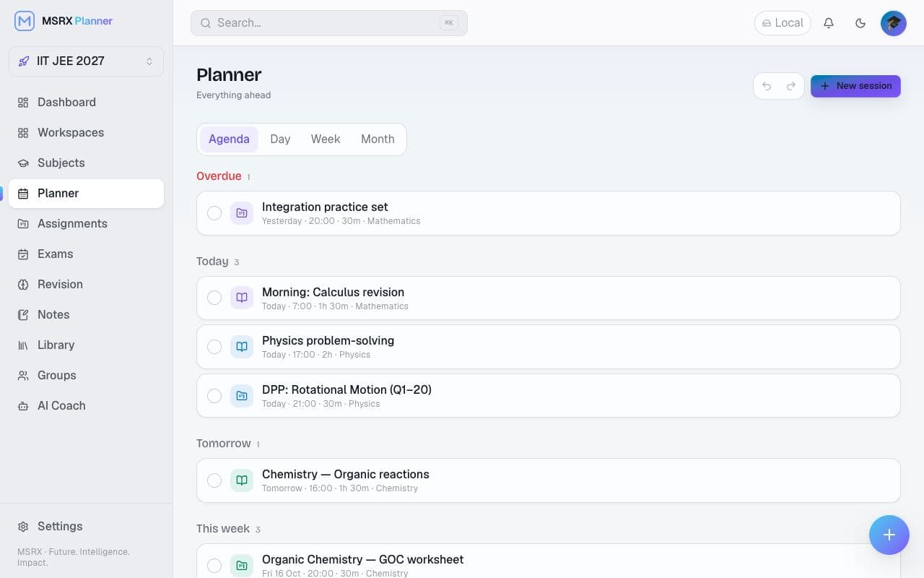Click the Chemistry — Organic reactions book icon
The image size is (924, 578).
[x=242, y=480]
